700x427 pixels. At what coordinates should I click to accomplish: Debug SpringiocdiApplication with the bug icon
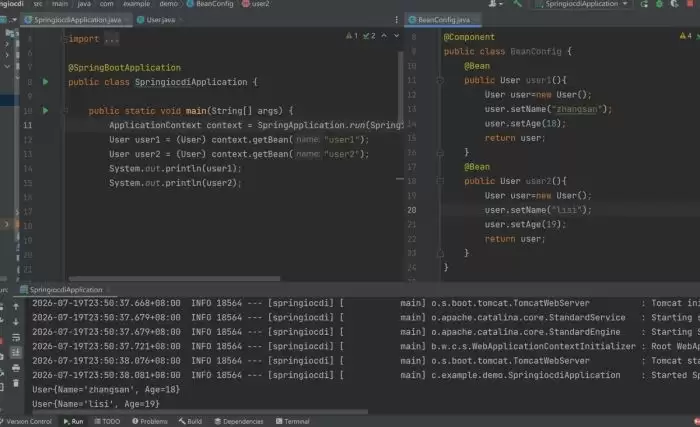[659, 4]
